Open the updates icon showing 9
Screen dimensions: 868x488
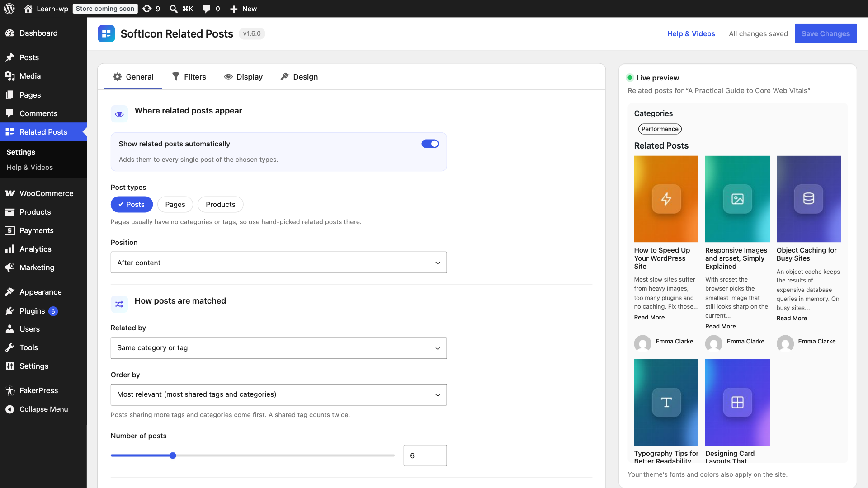coord(151,9)
